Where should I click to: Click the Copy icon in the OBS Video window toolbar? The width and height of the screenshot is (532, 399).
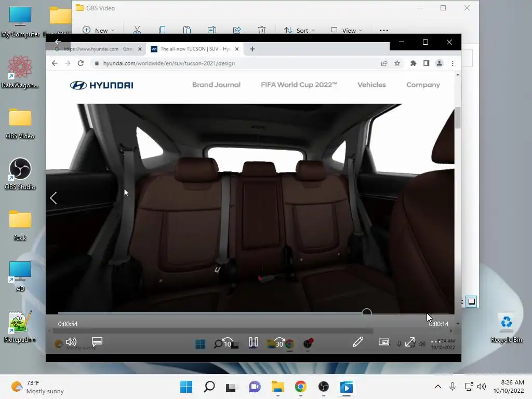(x=162, y=30)
